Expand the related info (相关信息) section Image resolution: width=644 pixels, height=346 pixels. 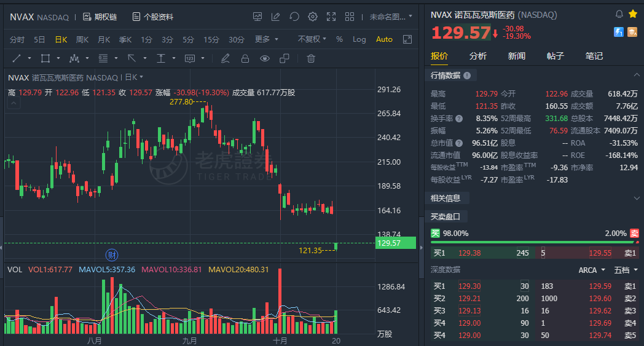pyautogui.click(x=636, y=198)
